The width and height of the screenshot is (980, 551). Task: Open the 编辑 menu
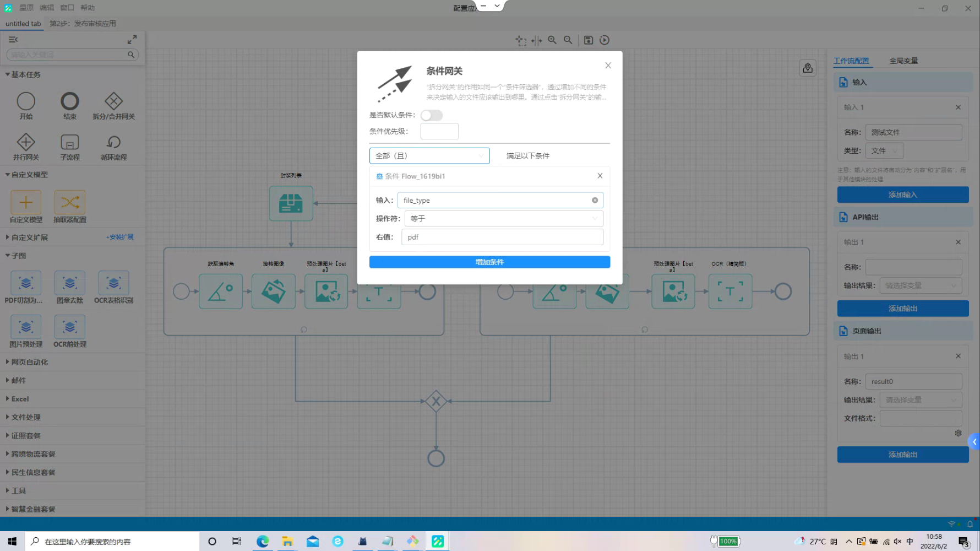(47, 8)
